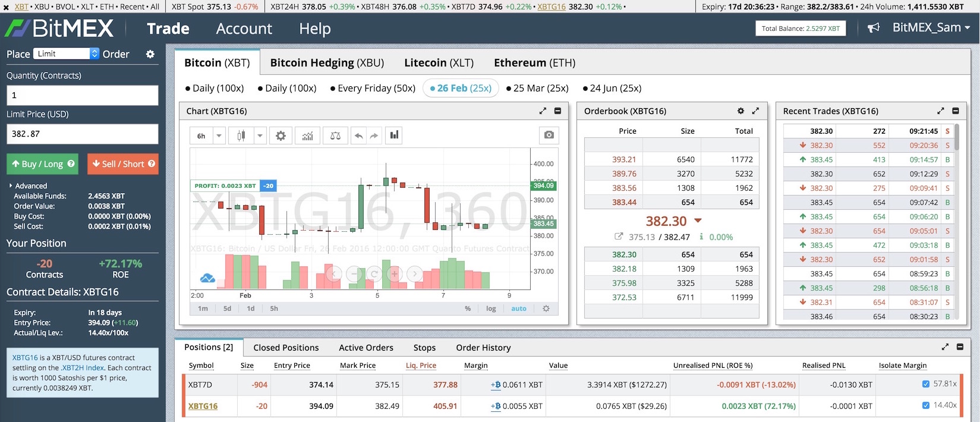This screenshot has width=980, height=422.
Task: Take a chart snapshot with the camera icon
Action: (549, 136)
